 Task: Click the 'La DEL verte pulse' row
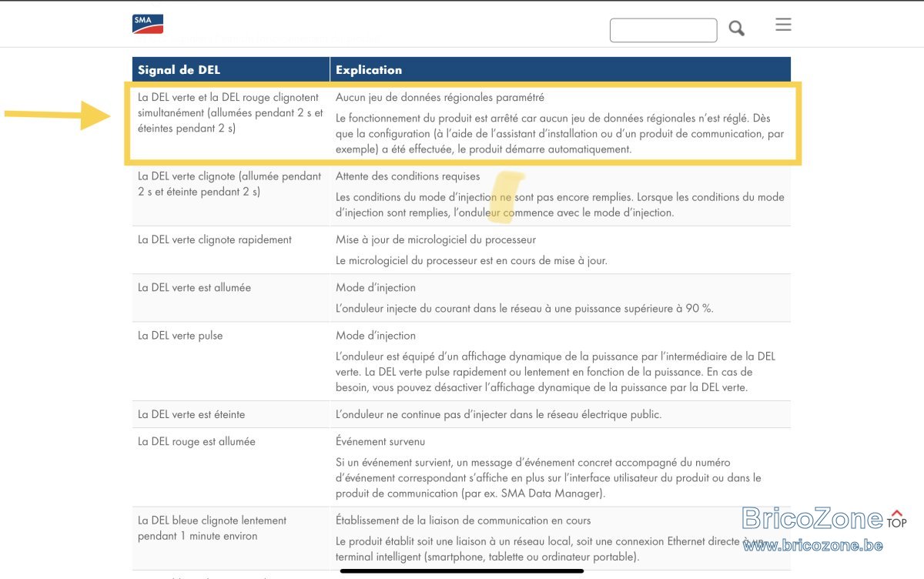[461, 361]
